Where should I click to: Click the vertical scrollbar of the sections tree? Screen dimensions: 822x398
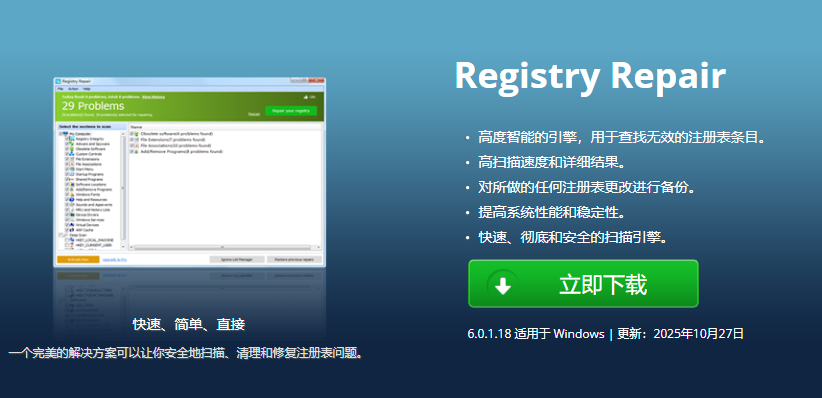[x=123, y=190]
